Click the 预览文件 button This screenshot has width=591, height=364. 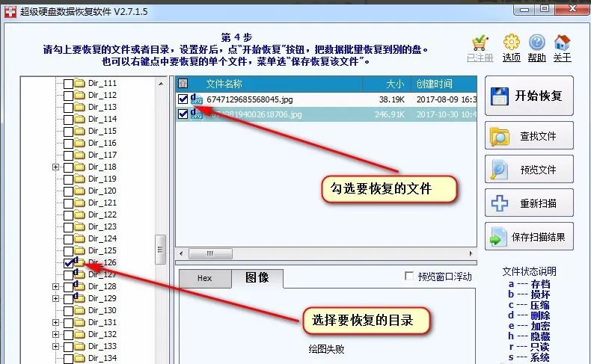529,170
